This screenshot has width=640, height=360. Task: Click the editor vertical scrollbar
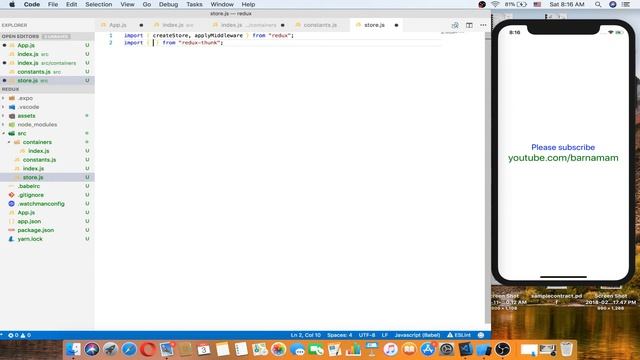[487, 178]
